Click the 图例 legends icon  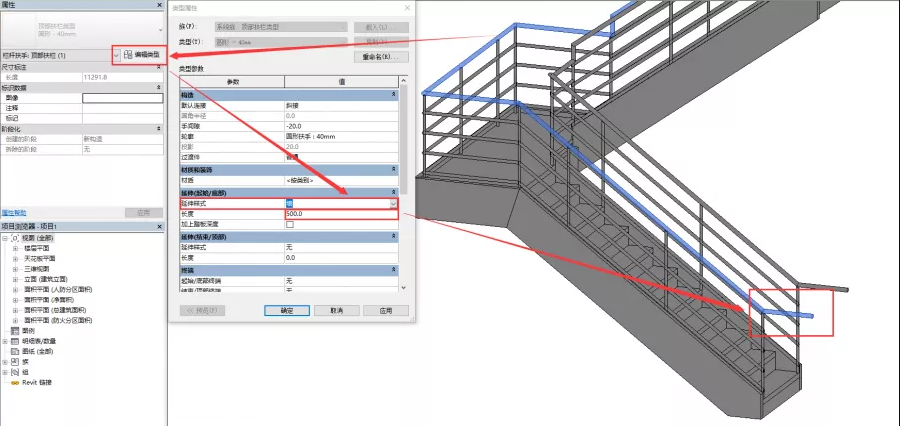[x=15, y=330]
